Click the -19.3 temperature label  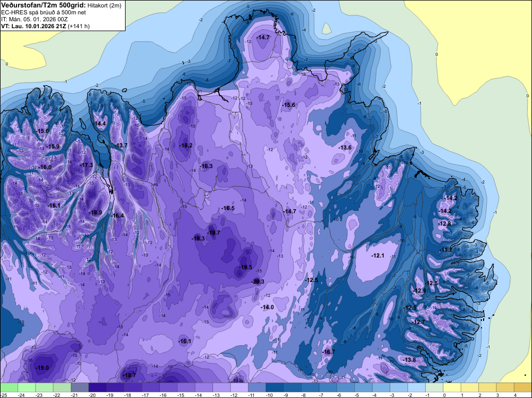coord(198,238)
